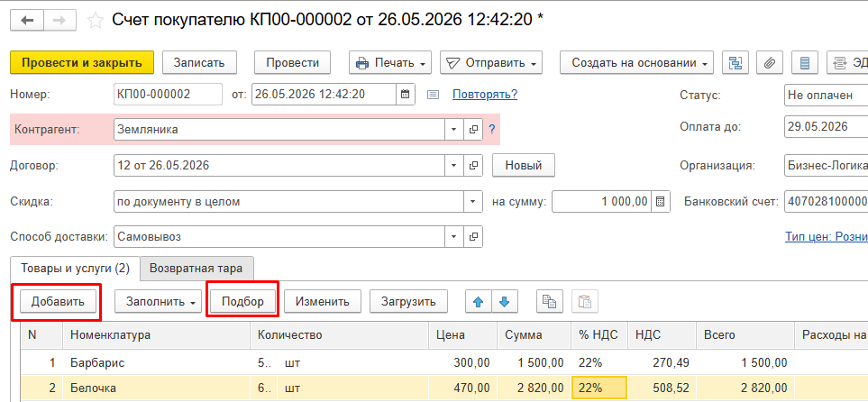This screenshot has width=868, height=402.
Task: Click the Новый contract button
Action: (x=523, y=165)
